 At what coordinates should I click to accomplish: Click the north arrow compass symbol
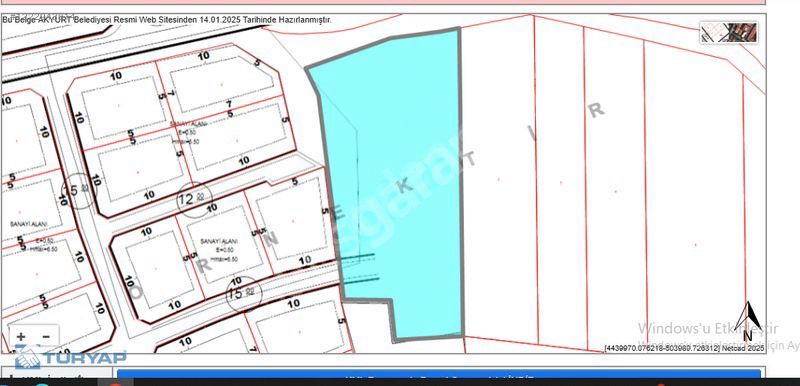(x=748, y=321)
